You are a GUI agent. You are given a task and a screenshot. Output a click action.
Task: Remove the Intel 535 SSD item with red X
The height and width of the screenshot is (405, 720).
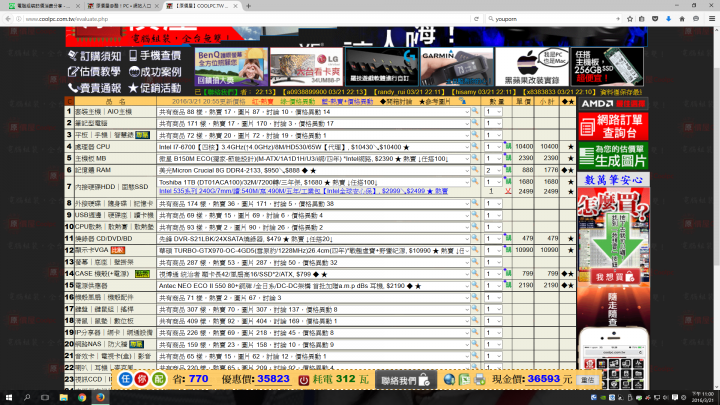(508, 191)
